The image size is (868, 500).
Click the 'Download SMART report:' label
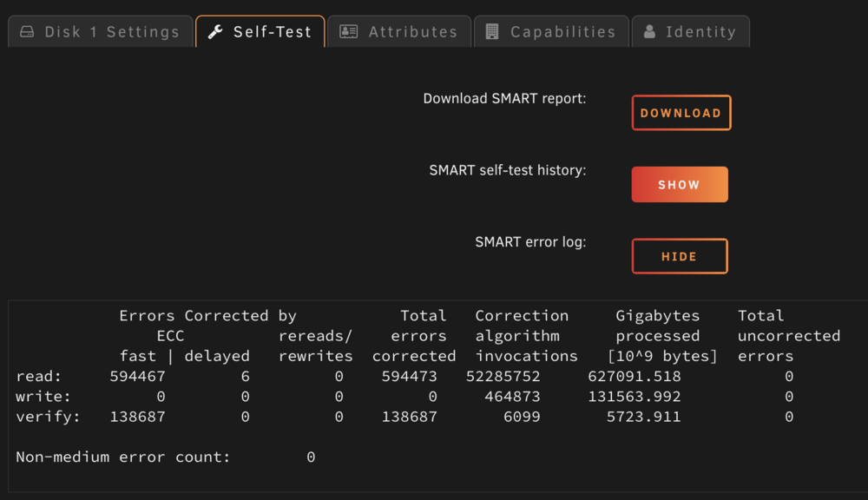(504, 99)
